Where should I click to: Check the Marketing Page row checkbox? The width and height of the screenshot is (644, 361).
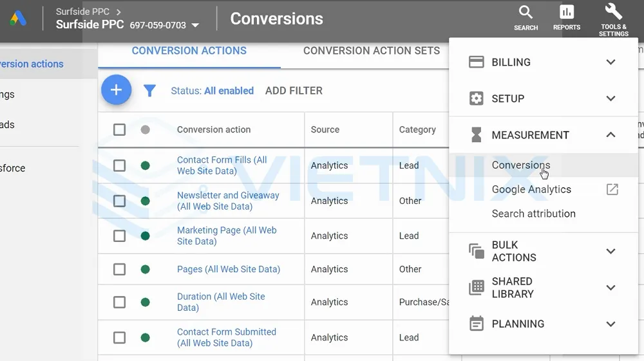pos(120,236)
